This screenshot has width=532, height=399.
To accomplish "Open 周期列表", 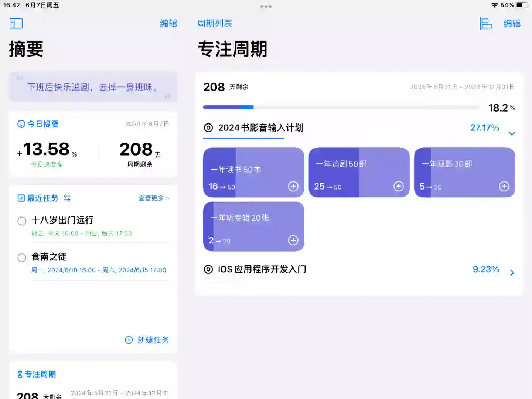I will click(215, 23).
